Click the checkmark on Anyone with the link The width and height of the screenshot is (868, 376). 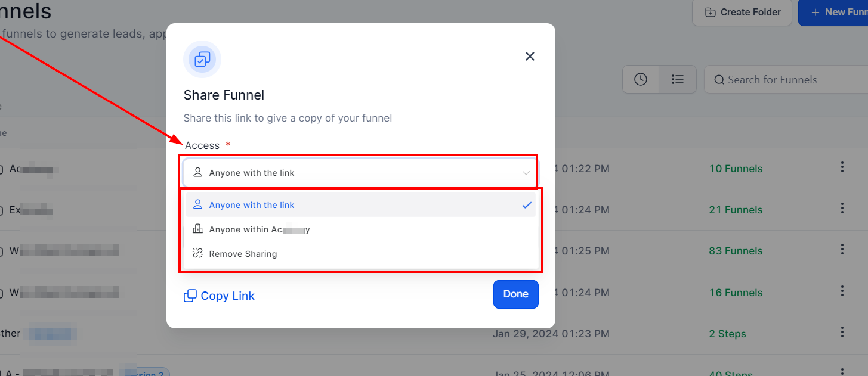[x=527, y=205]
